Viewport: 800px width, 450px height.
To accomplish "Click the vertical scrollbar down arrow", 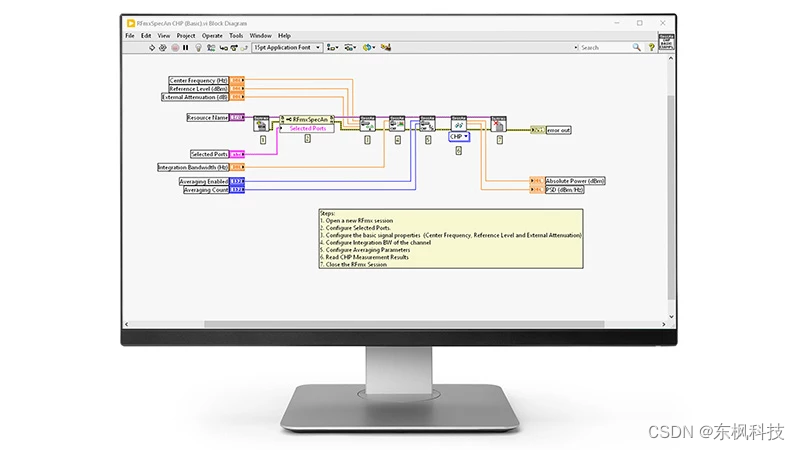I will coord(671,316).
